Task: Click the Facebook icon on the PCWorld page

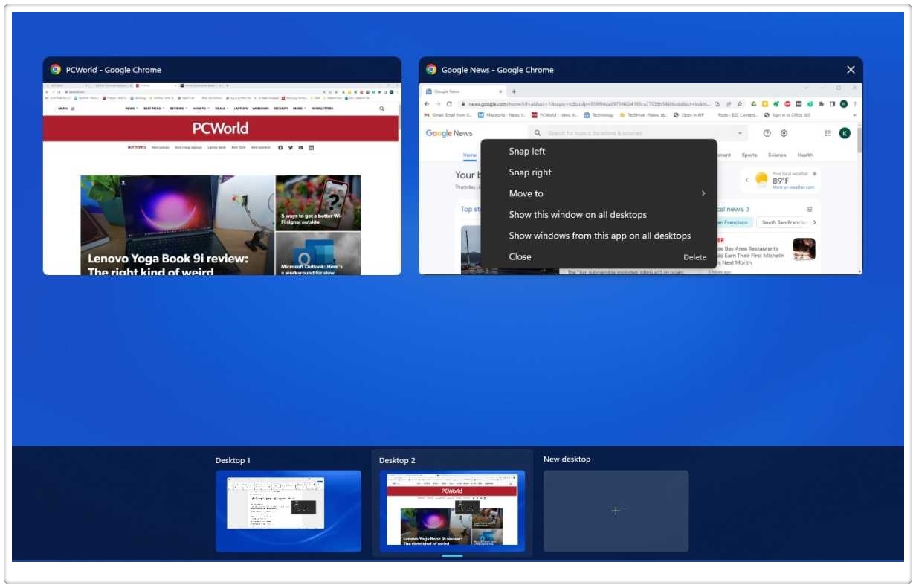Action: [280, 148]
